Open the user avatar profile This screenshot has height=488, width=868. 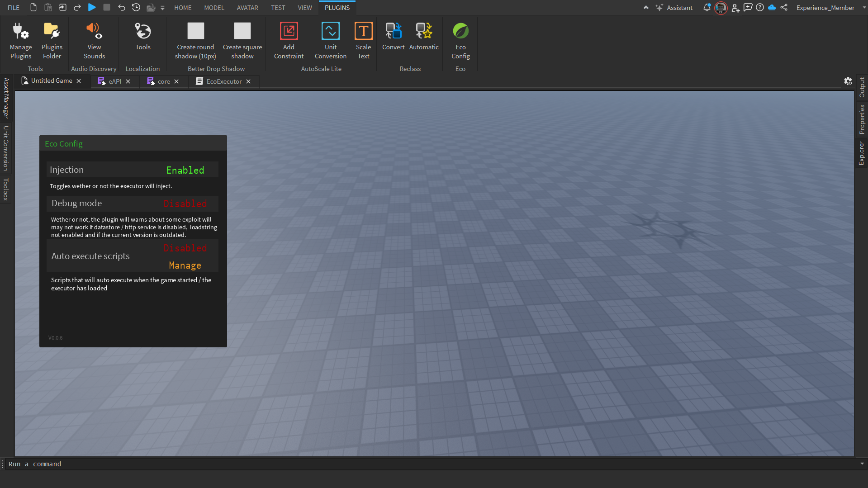coord(721,8)
